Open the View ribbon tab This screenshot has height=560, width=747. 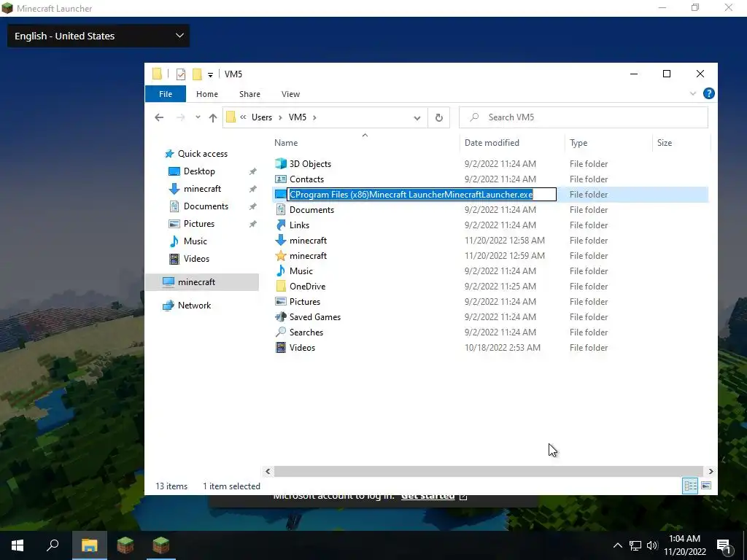tap(290, 94)
